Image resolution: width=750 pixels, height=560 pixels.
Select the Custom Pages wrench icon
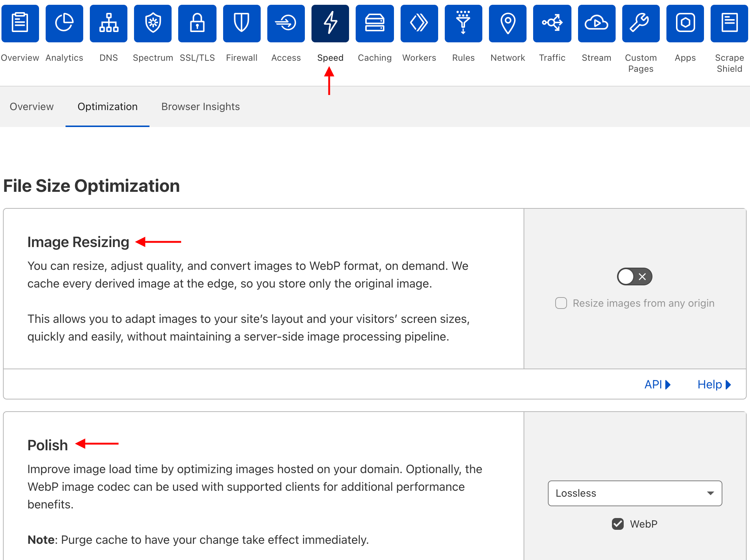pyautogui.click(x=641, y=23)
